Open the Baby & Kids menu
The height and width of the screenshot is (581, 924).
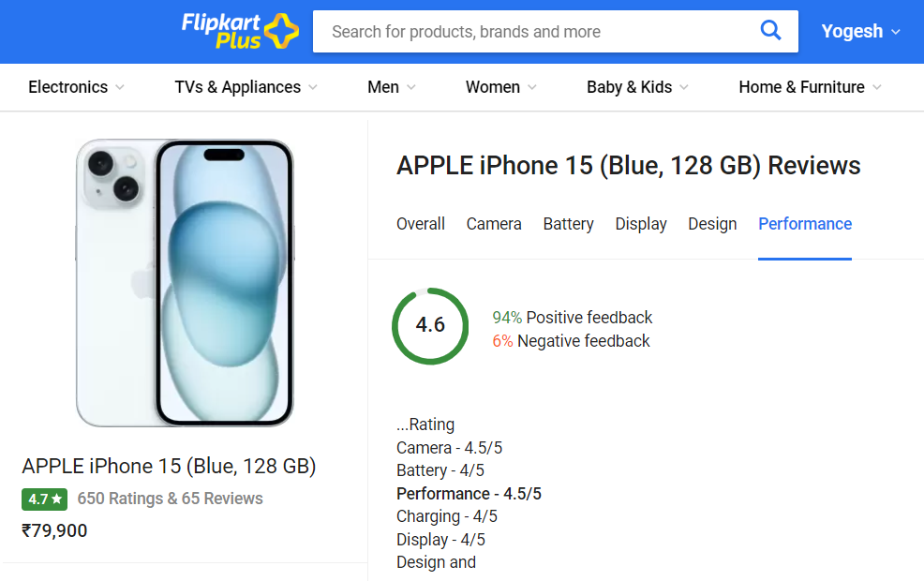pos(637,87)
